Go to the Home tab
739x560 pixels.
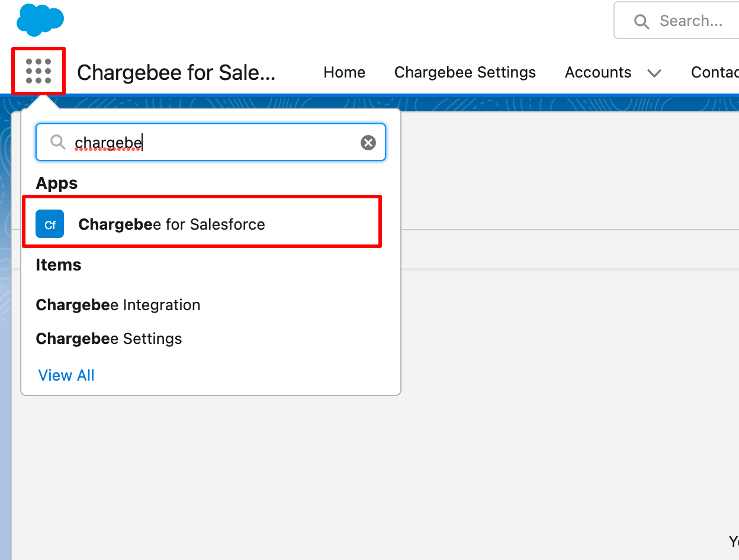click(x=344, y=72)
